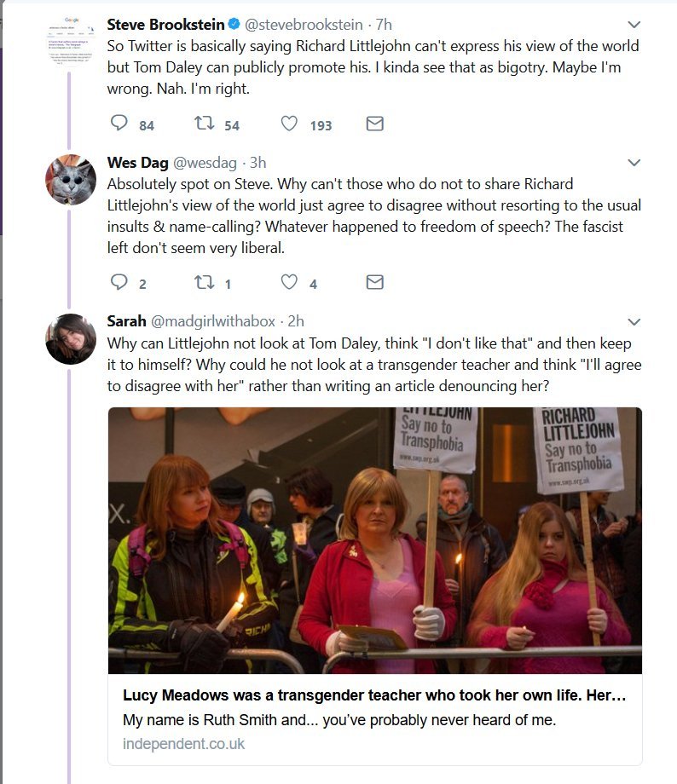Like Steve Brookstein's tweet
Image resolution: width=677 pixels, height=784 pixels.
click(x=290, y=124)
